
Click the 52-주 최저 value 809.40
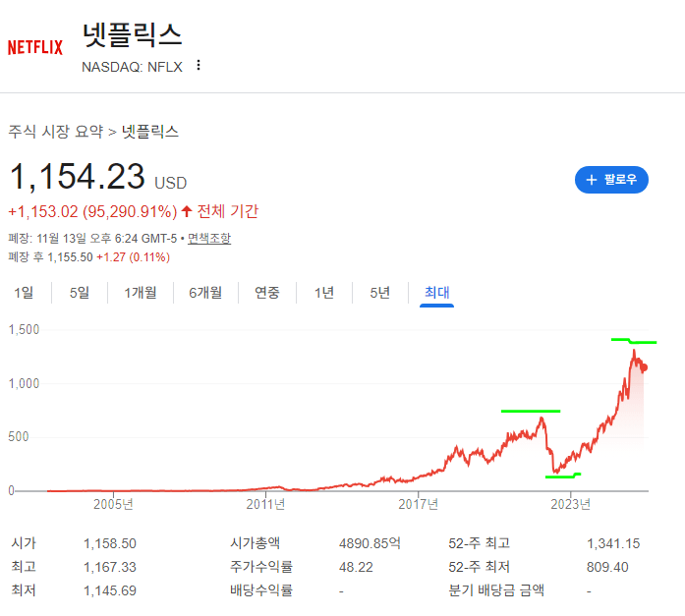(x=607, y=567)
